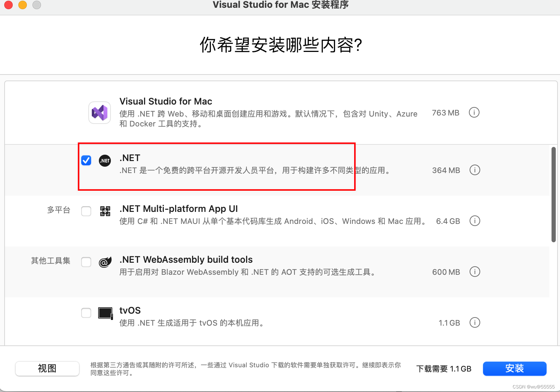Click the heading 你希望安装哪些内容?
Viewport: 560px width, 392px height.
pyautogui.click(x=281, y=45)
